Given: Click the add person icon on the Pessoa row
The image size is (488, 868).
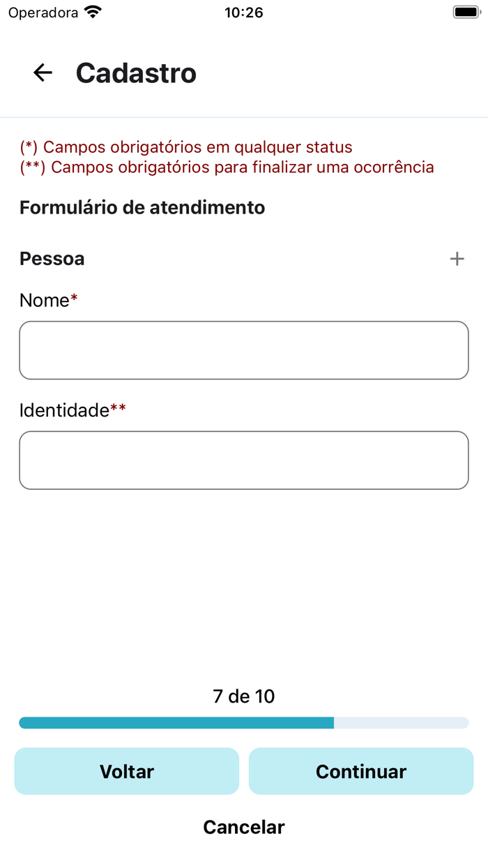Looking at the screenshot, I should pos(457,258).
